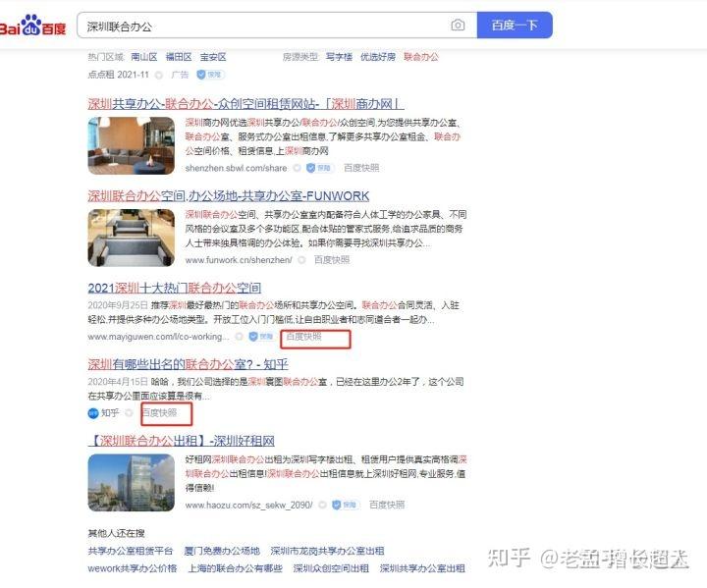
Task: Open camera image search
Action: 458,26
